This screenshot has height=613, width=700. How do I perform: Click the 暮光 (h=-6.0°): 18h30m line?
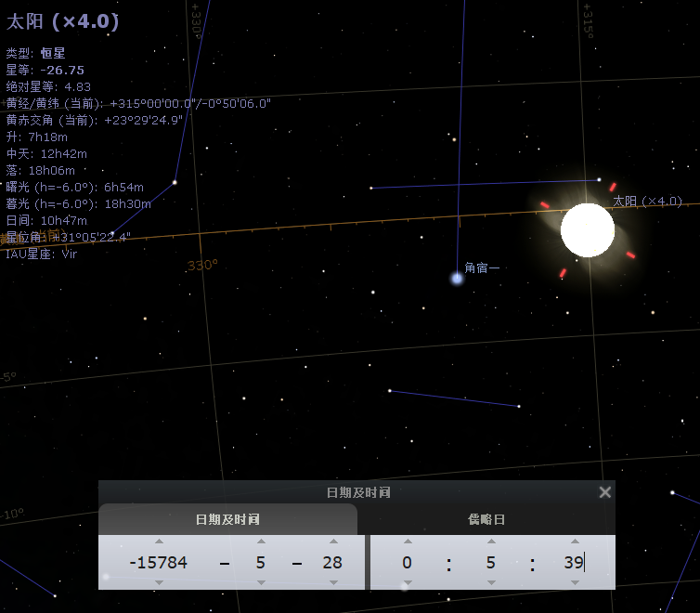(79, 204)
